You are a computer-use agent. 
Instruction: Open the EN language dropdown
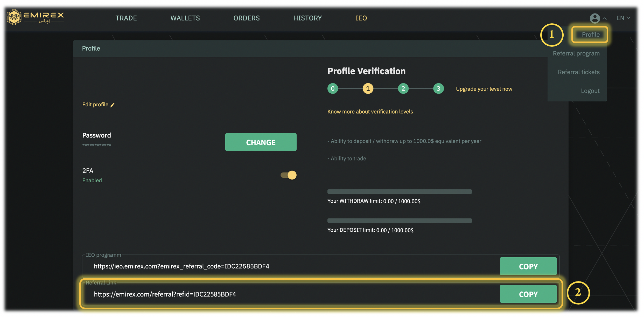623,18
